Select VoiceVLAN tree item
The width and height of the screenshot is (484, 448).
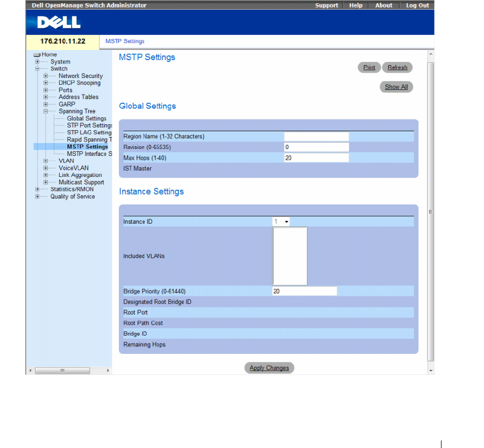pyautogui.click(x=74, y=168)
